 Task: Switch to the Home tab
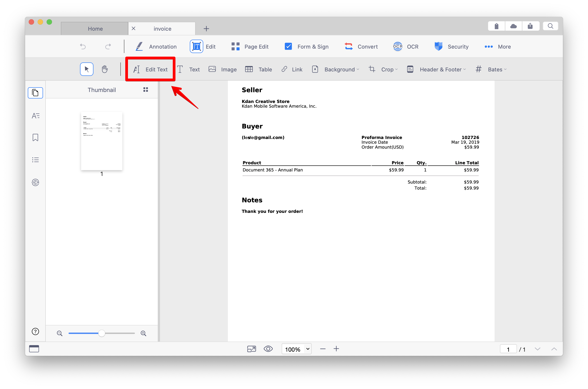click(95, 29)
